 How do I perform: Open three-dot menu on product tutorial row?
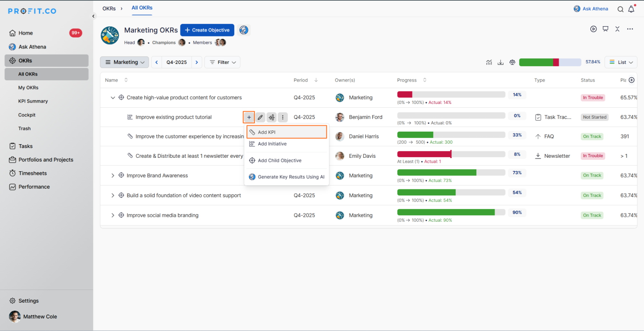283,117
